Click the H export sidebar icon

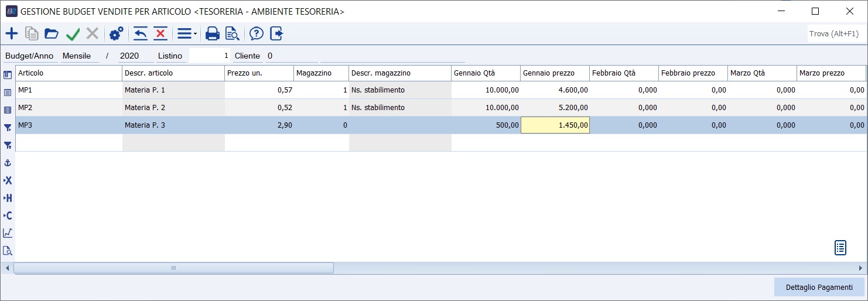[8, 198]
